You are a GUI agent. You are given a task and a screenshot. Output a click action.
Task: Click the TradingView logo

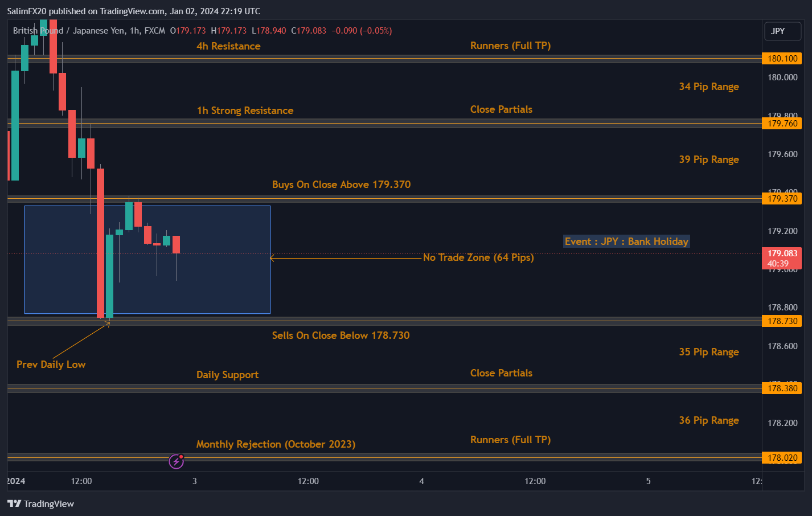coord(41,503)
